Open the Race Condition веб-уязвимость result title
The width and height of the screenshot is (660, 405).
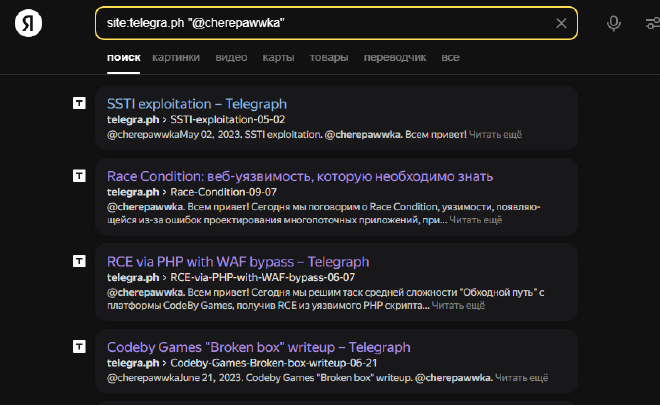[300, 176]
